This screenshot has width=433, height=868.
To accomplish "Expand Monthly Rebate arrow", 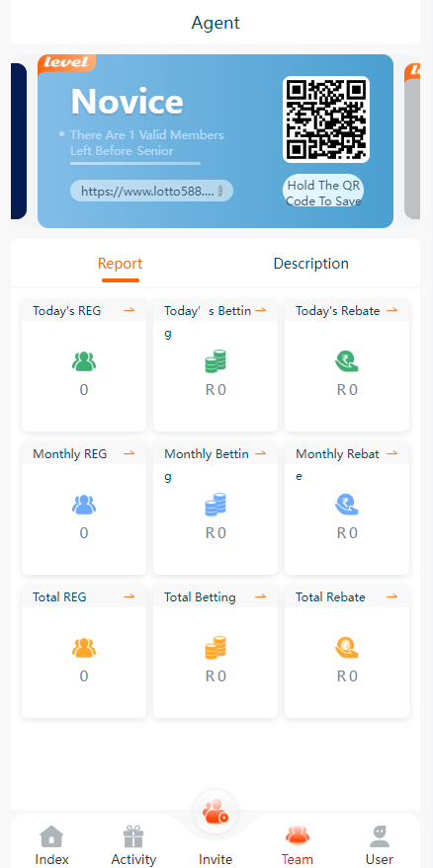I will pyautogui.click(x=391, y=453).
